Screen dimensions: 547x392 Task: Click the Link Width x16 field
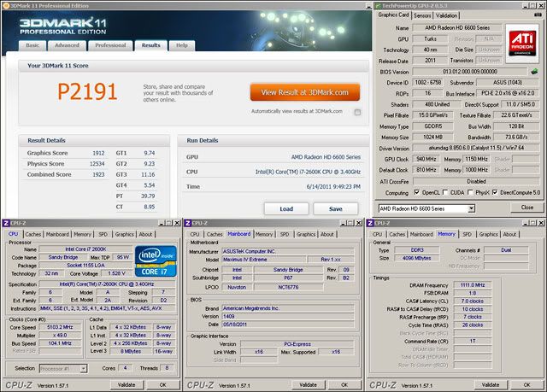[x=258, y=352]
